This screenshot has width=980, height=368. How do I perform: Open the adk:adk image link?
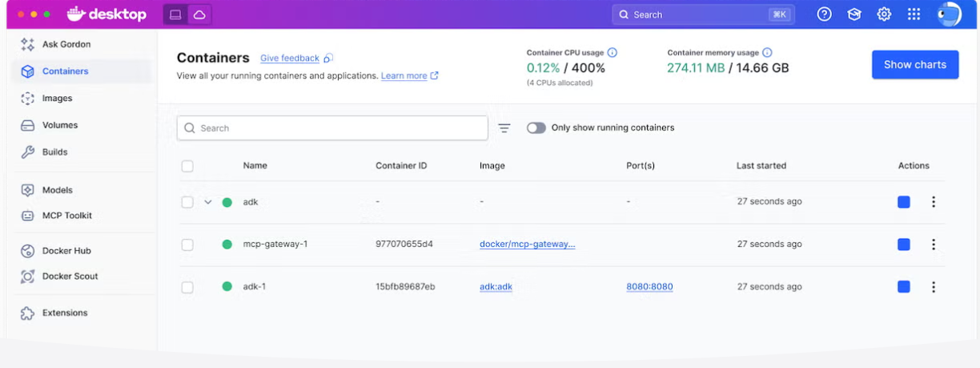click(496, 287)
